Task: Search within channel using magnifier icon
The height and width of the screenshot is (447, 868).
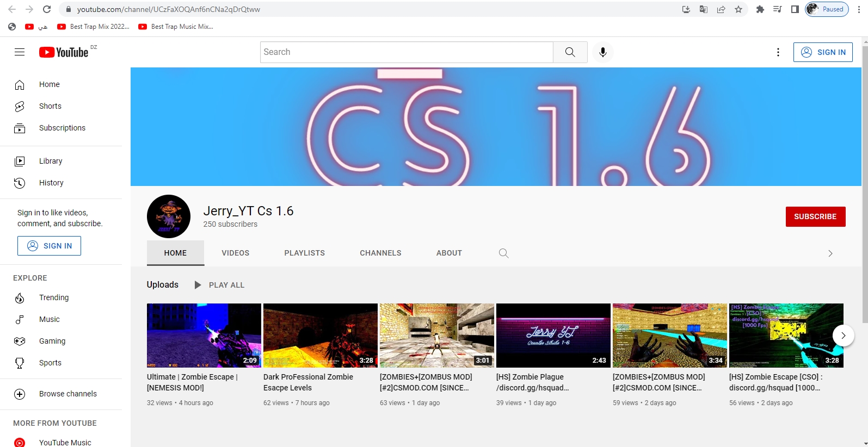Action: [503, 253]
